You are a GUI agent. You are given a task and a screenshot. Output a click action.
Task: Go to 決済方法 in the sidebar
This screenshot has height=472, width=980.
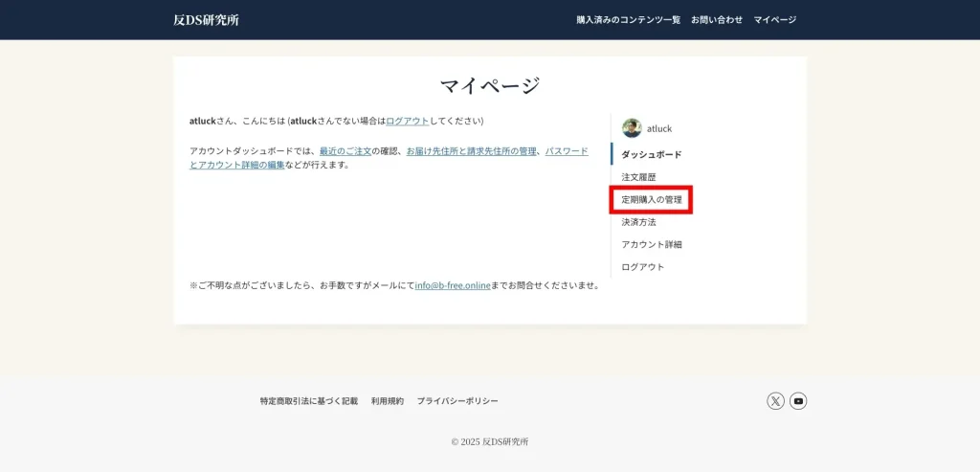click(x=638, y=222)
